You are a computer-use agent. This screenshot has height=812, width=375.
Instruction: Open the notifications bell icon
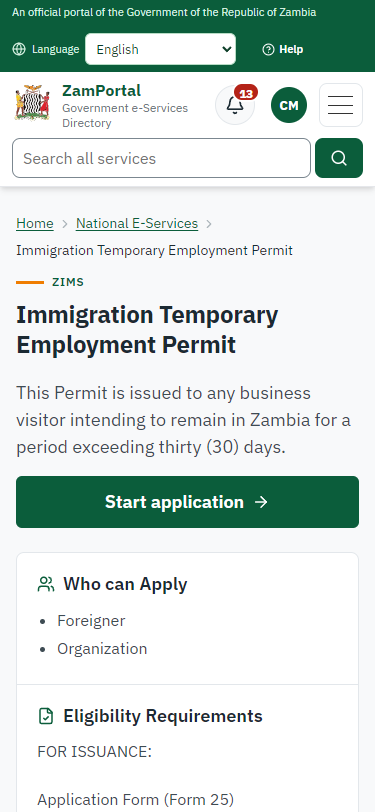235,105
